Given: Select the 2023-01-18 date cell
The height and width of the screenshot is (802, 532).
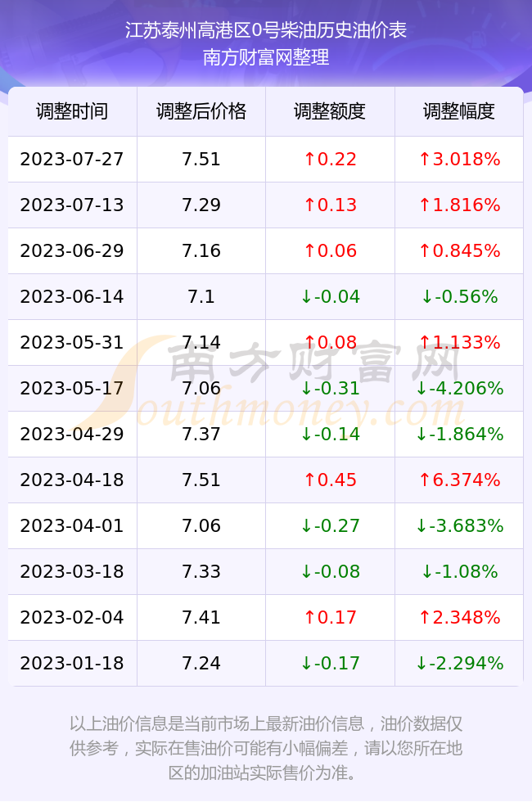Looking at the screenshot, I should point(72,664).
